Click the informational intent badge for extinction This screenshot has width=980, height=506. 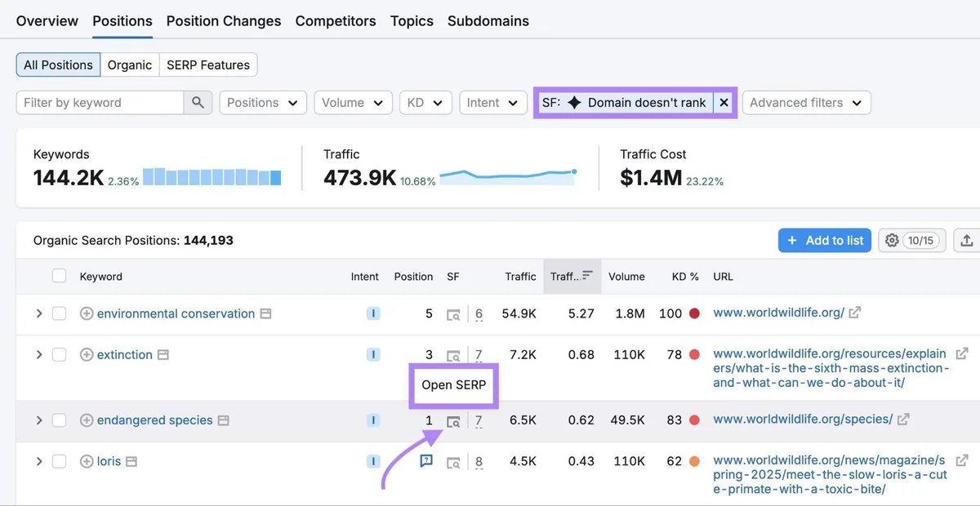click(x=373, y=354)
